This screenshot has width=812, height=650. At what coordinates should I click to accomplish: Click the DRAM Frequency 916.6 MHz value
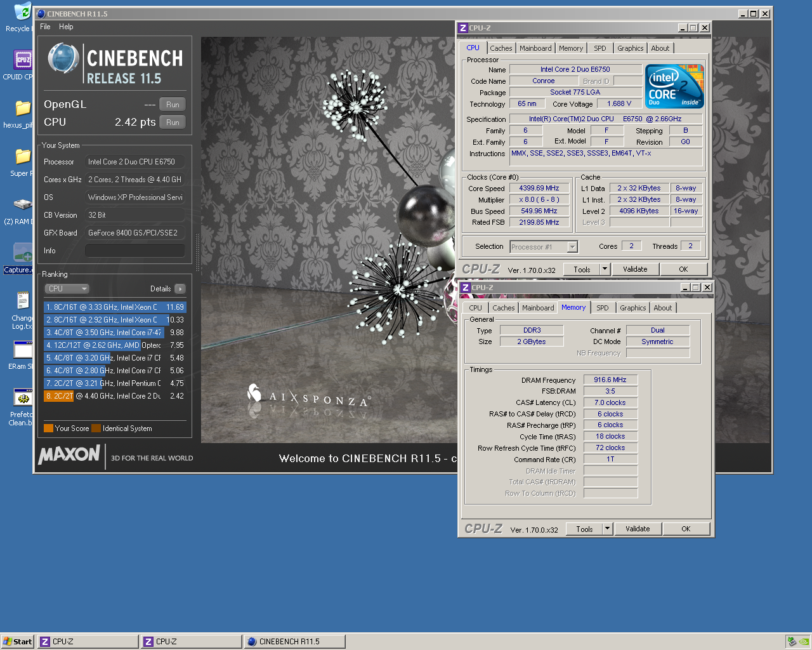point(610,380)
